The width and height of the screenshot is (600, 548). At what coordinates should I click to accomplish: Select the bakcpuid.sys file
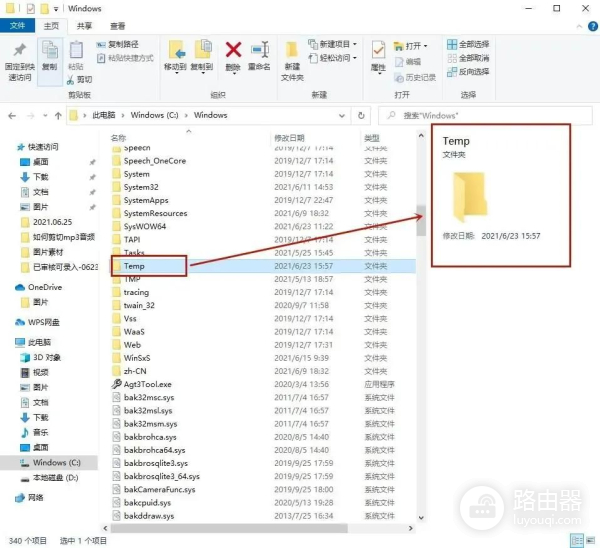pos(147,503)
